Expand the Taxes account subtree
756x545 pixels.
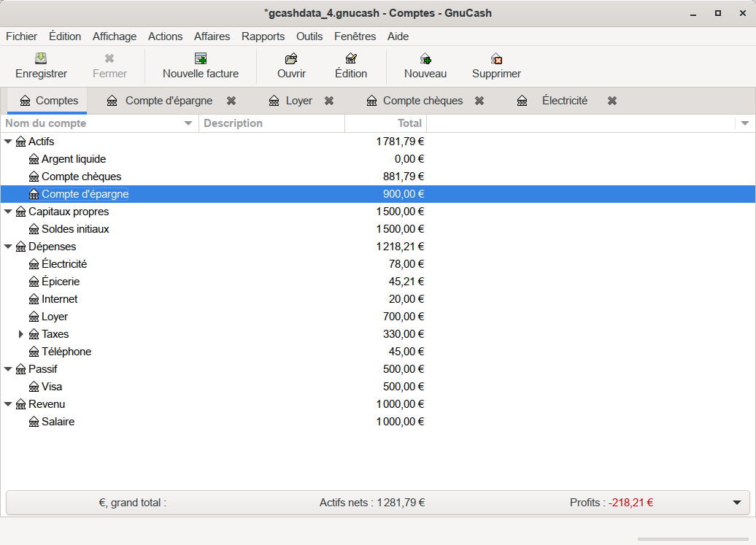click(21, 334)
